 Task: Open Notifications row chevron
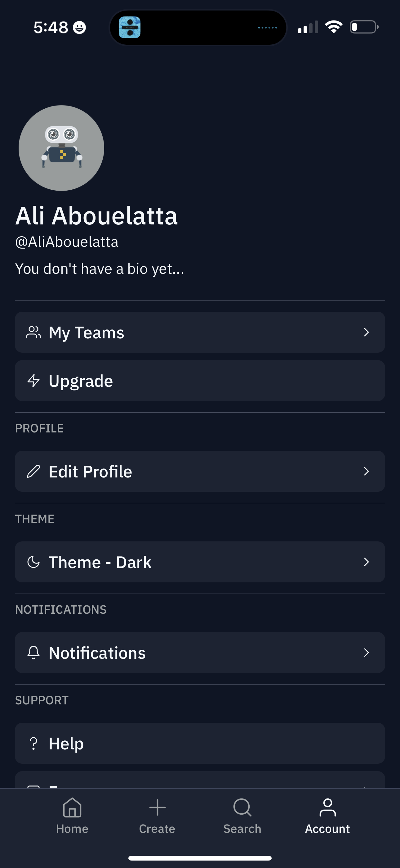pyautogui.click(x=366, y=653)
